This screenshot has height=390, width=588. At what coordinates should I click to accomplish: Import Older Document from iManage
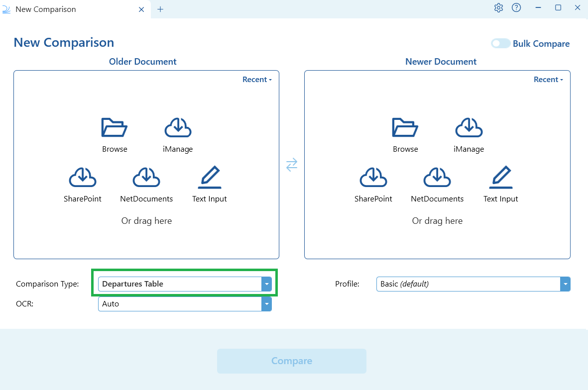pos(178,135)
